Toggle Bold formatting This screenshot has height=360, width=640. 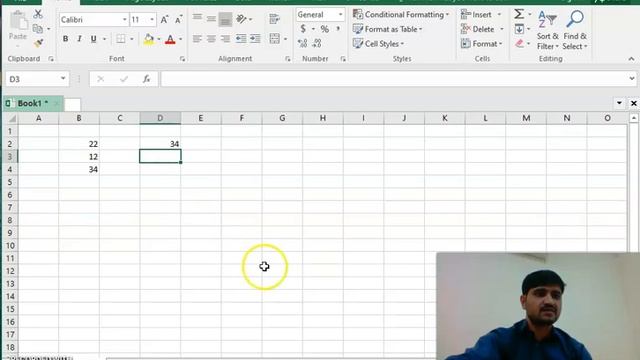point(65,39)
